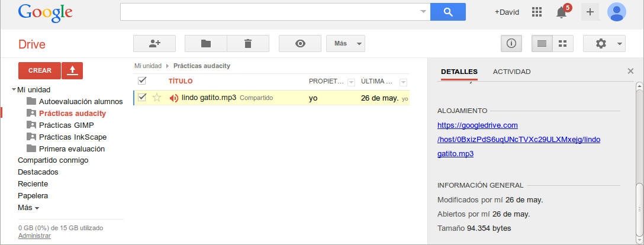The image size is (644, 245).
Task: Click the Drive product label
Action: (x=31, y=44)
